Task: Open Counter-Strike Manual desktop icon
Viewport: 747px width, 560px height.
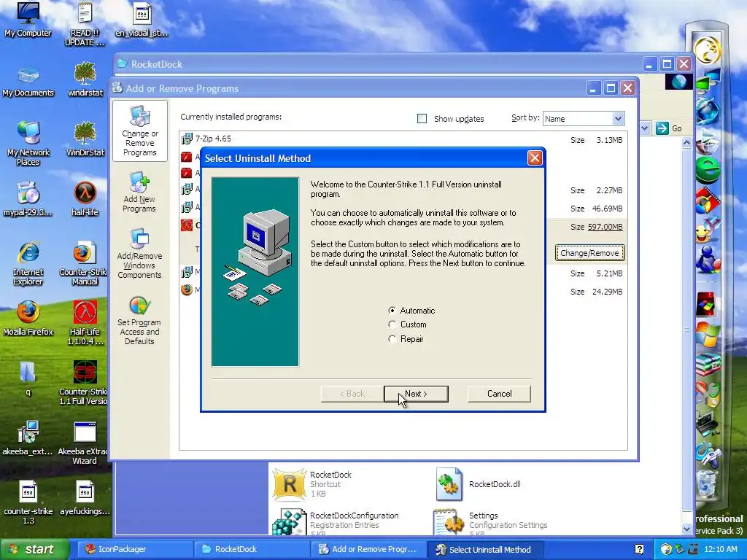Action: (85, 263)
